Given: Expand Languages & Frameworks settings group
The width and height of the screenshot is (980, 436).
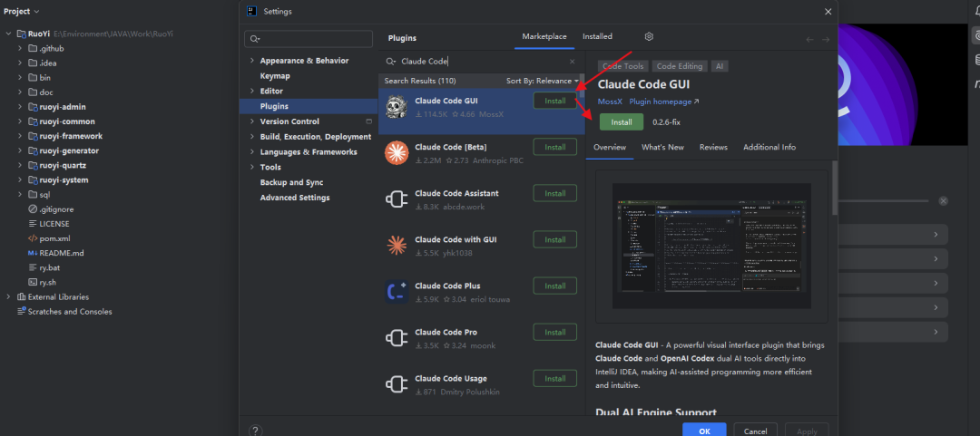Looking at the screenshot, I should pyautogui.click(x=252, y=151).
